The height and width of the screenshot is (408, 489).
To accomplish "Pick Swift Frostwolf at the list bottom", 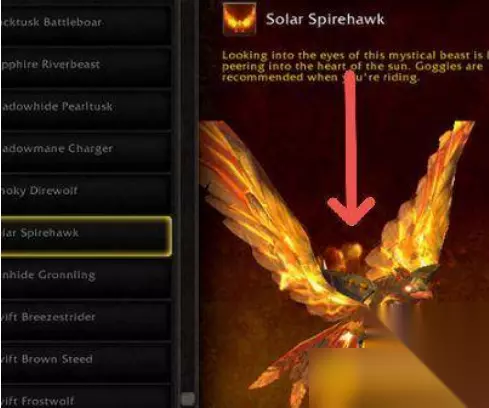I will tap(86, 397).
